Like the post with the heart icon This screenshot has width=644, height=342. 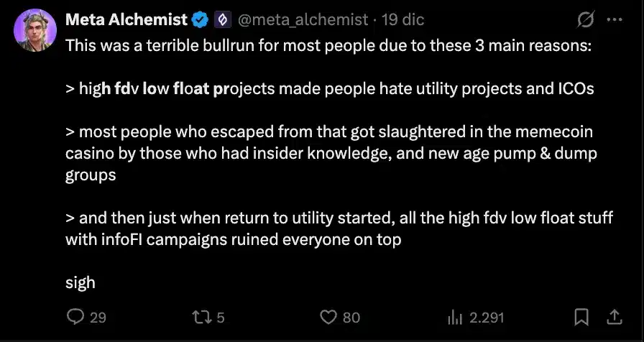tap(328, 317)
